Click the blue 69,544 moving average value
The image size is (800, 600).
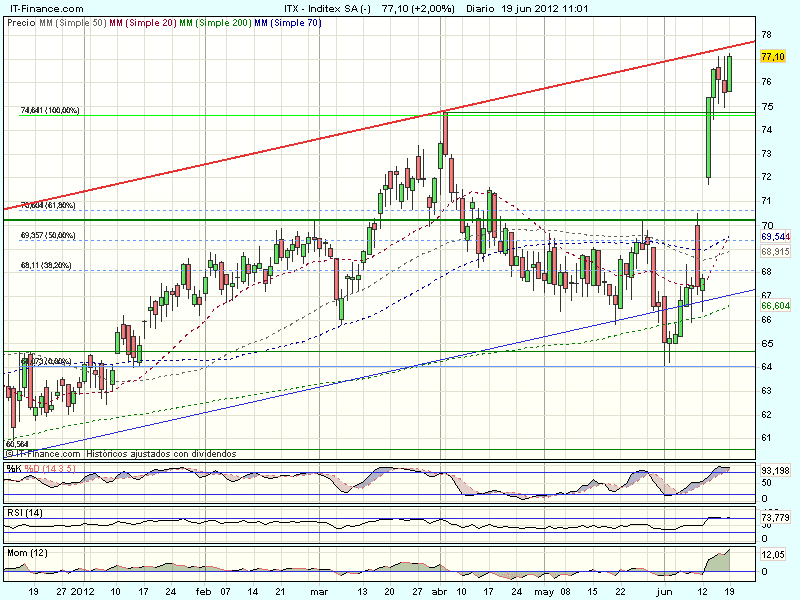coord(775,237)
